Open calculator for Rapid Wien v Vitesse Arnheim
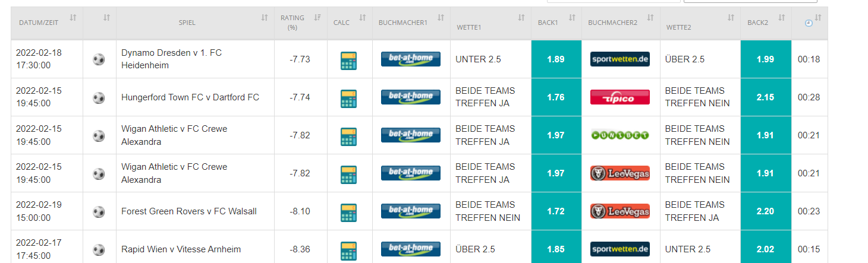Image resolution: width=868 pixels, height=263 pixels. pyautogui.click(x=348, y=251)
